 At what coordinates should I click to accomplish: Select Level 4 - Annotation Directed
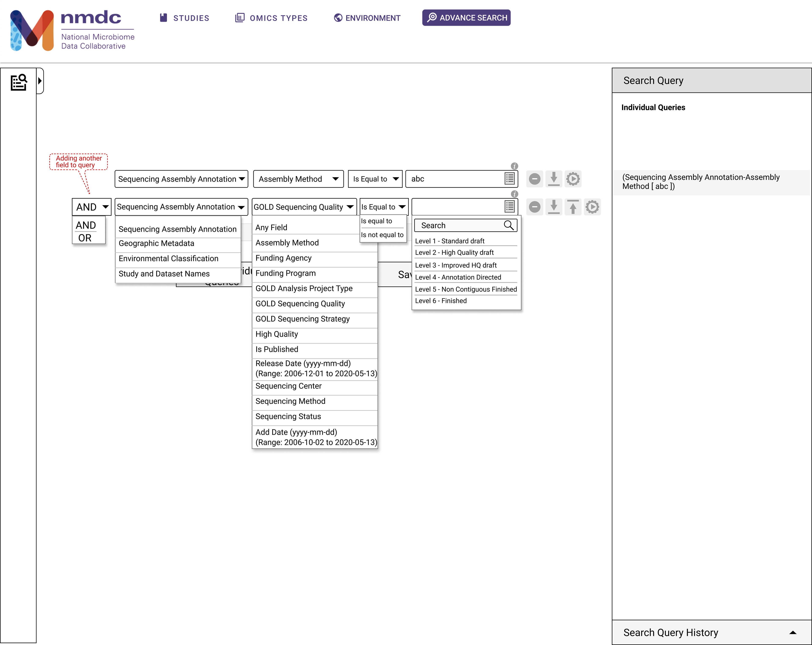pos(465,277)
